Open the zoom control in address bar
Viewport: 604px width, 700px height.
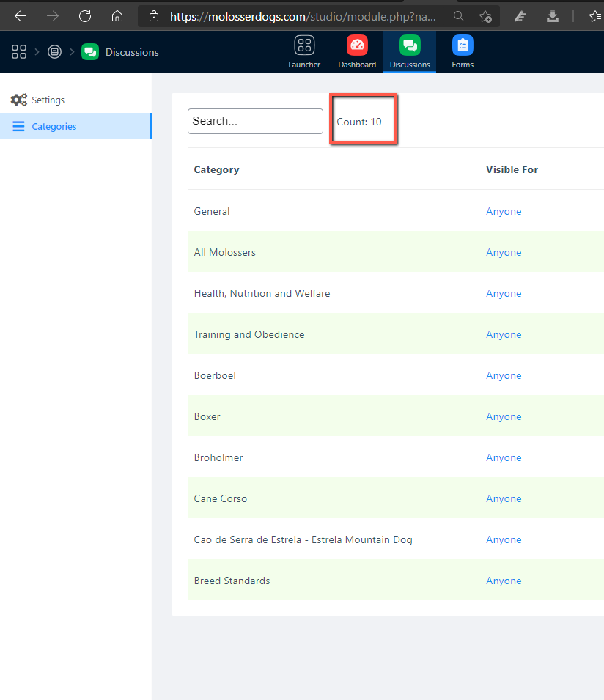[x=458, y=17]
